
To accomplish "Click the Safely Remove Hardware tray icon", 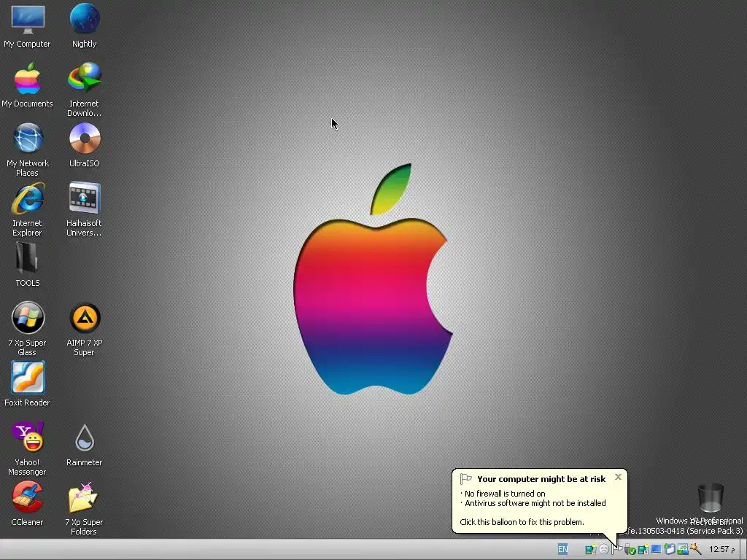I will [x=630, y=549].
